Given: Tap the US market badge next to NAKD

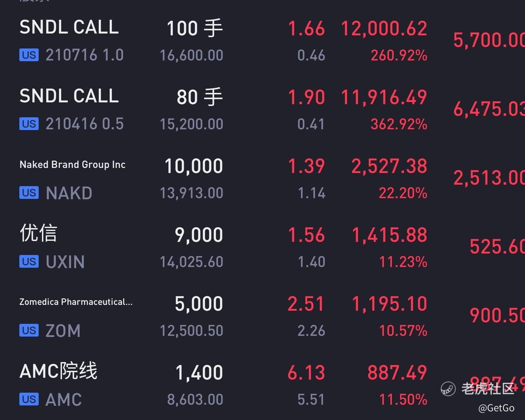Looking at the screenshot, I should tap(29, 193).
